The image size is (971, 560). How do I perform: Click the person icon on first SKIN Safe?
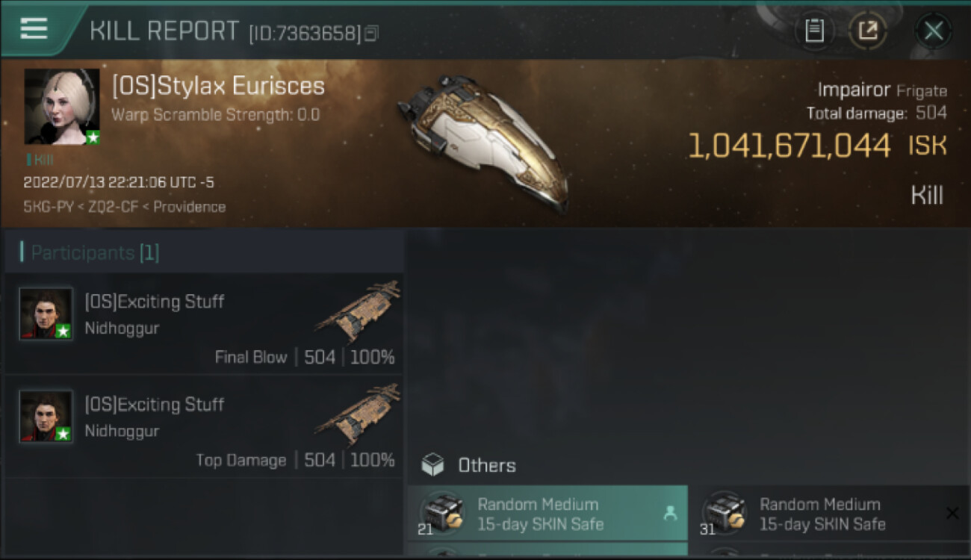click(670, 513)
